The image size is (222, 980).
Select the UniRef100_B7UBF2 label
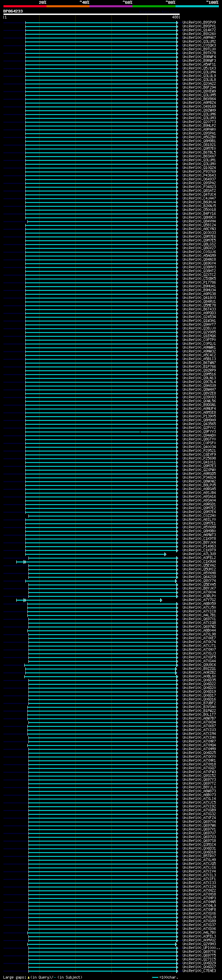199,703
